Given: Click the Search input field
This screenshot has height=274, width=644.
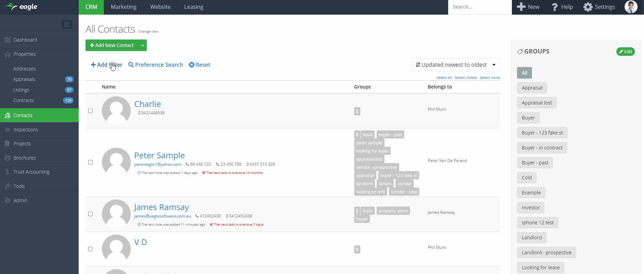Looking at the screenshot, I should (x=480, y=7).
